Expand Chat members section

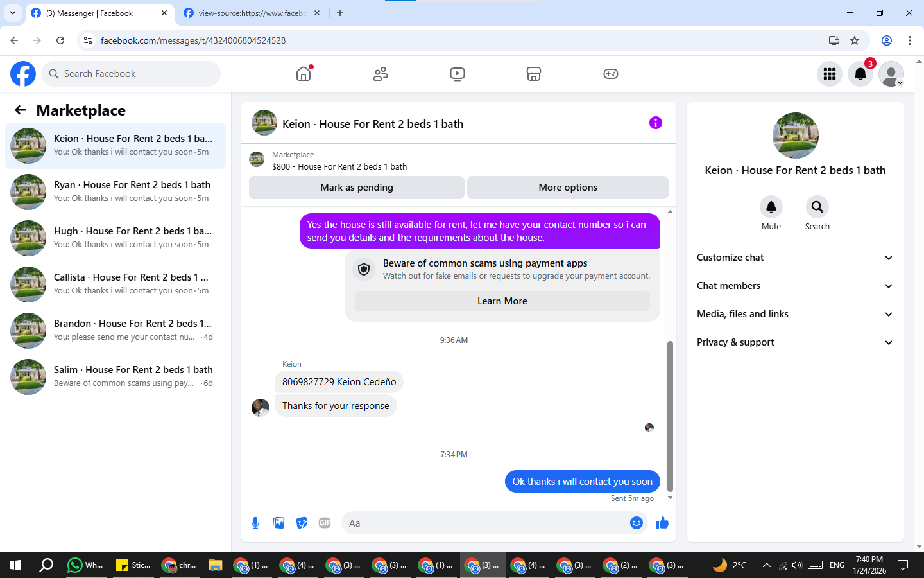[796, 286]
